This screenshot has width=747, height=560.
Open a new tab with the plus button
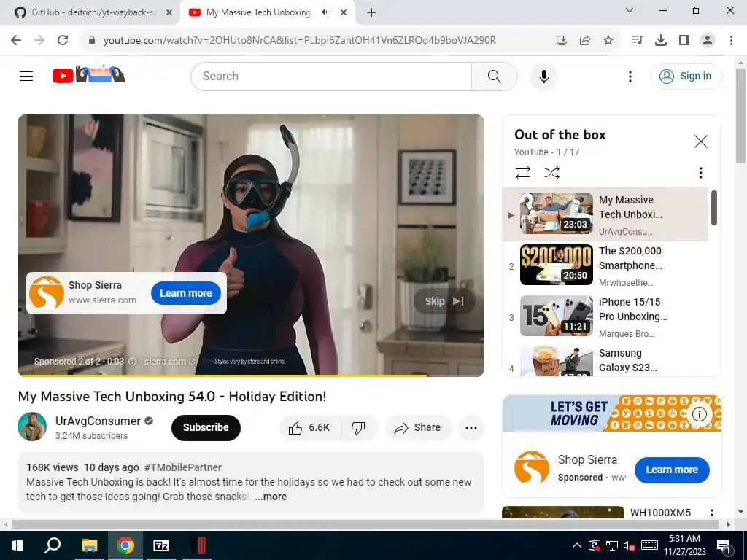(371, 12)
